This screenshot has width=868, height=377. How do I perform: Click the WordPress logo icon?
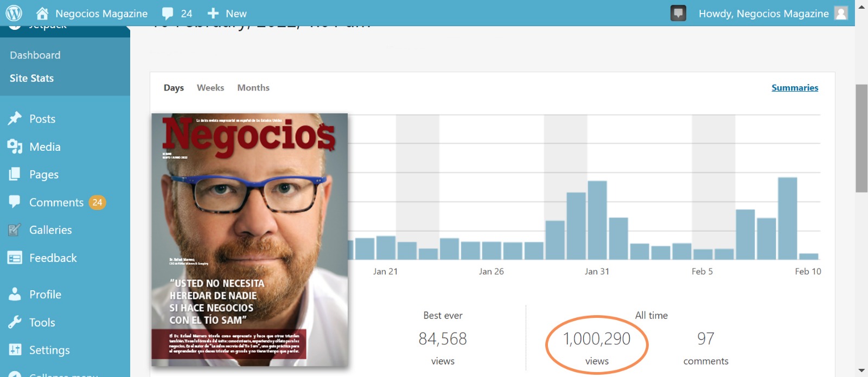point(14,13)
